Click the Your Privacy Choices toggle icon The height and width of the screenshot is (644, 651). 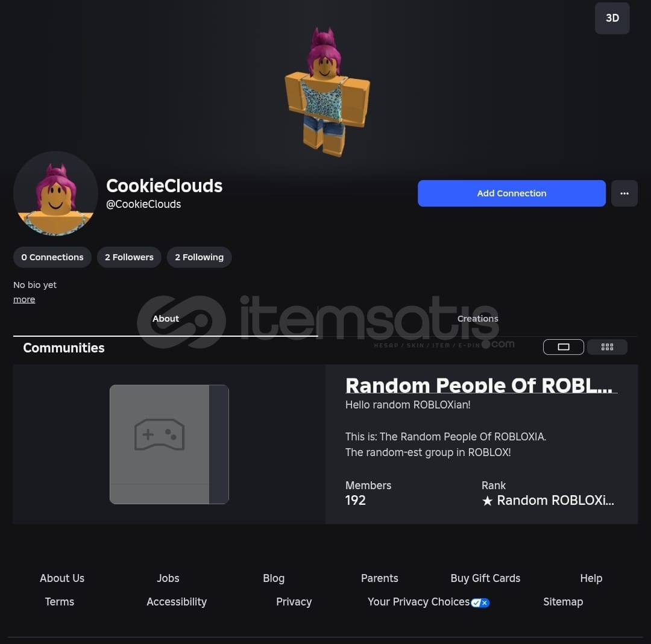[480, 602]
